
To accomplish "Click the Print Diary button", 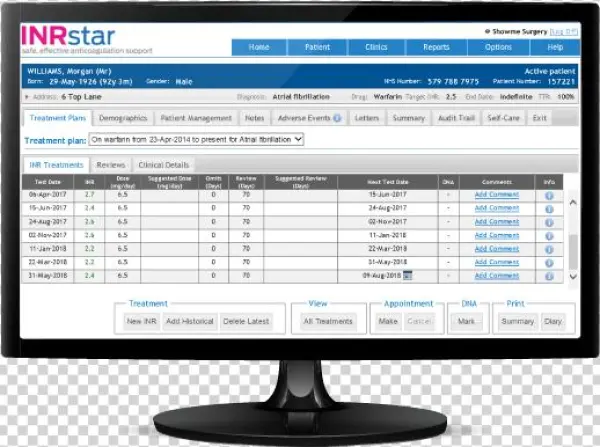I will (553, 321).
